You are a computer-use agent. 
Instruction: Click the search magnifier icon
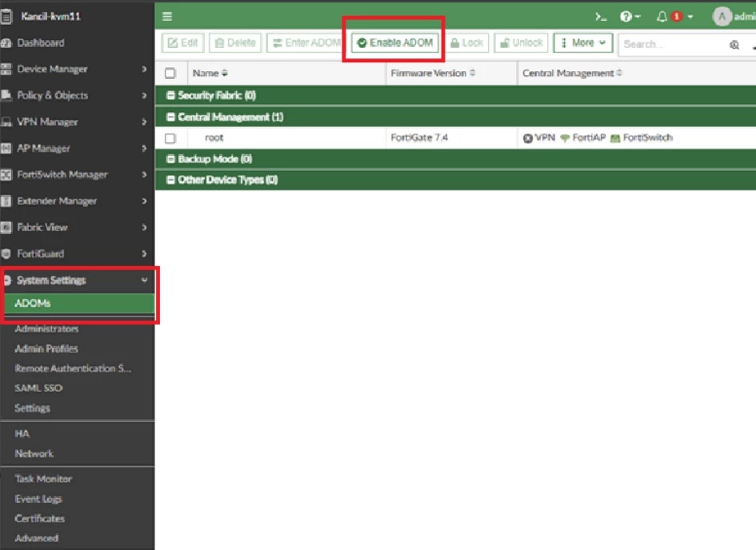(x=734, y=44)
